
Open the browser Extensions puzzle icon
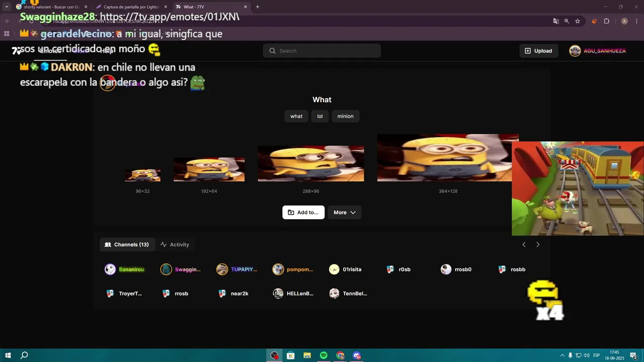point(606,21)
